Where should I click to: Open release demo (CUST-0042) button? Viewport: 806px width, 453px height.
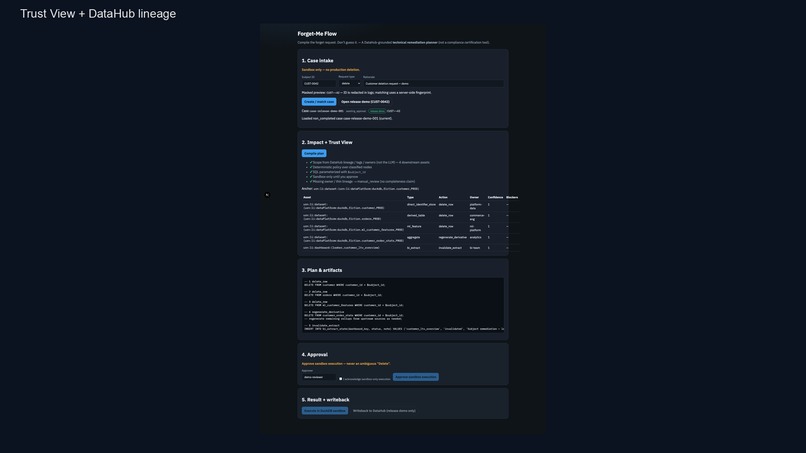pos(365,102)
